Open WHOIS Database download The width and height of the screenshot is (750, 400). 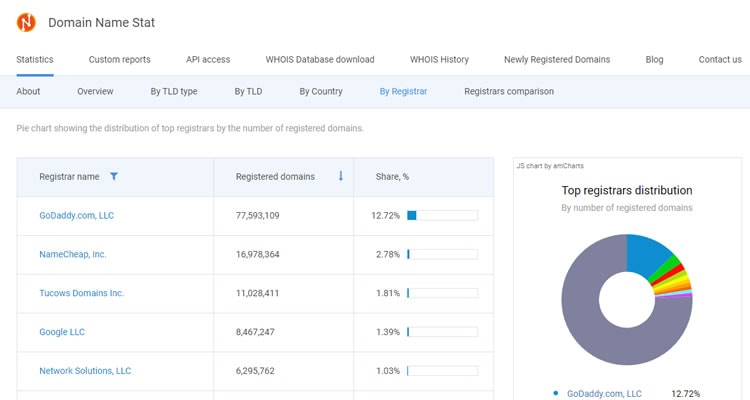tap(320, 59)
